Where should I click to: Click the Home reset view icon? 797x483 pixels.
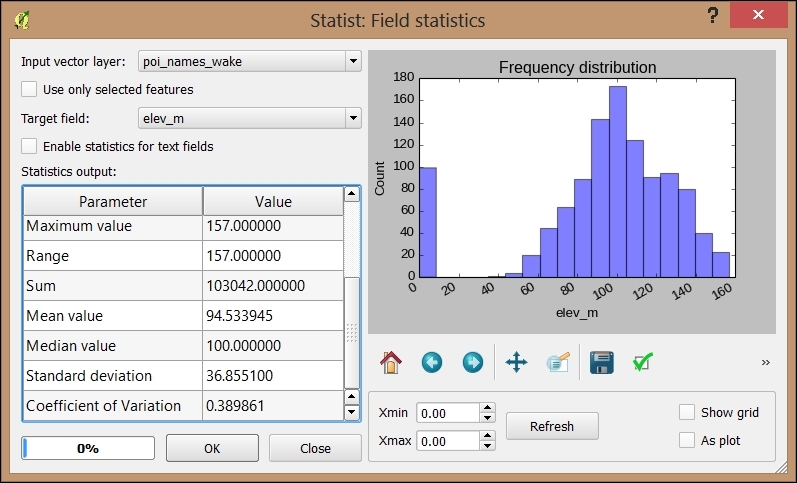390,362
